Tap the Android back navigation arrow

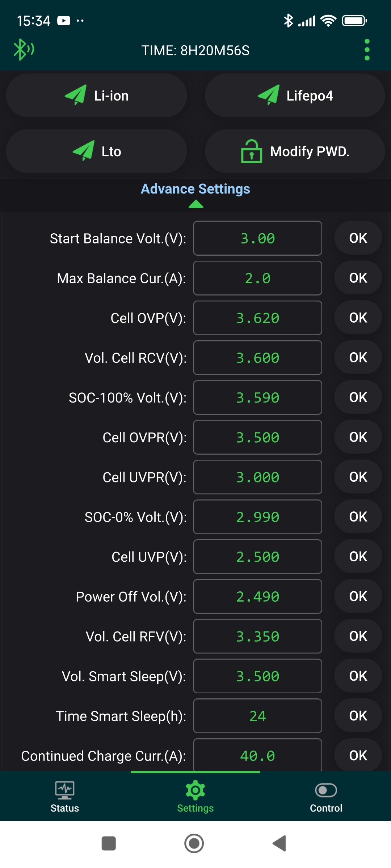[x=279, y=843]
